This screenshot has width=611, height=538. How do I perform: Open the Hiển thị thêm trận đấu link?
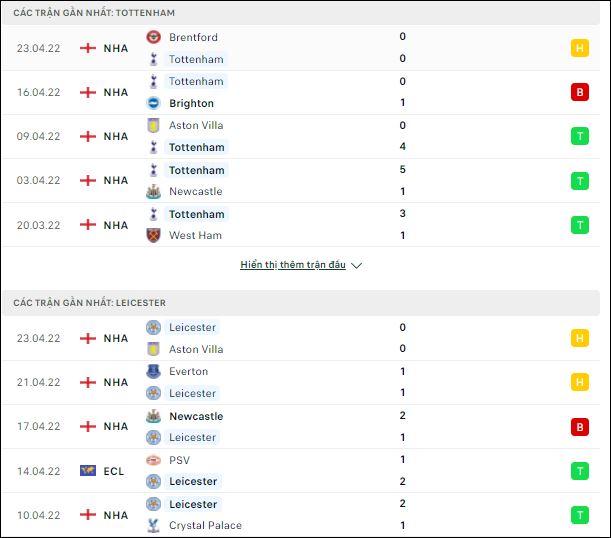point(293,265)
